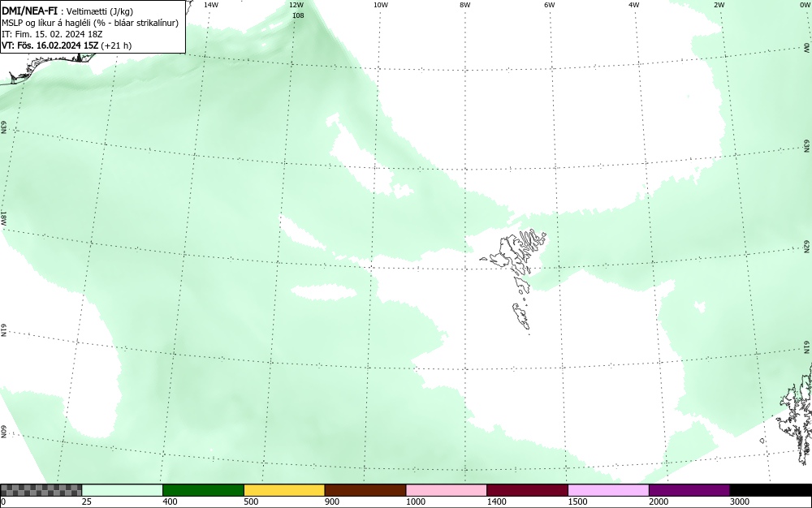Click the 'Veltimætti (J/kg)' label
812x508 pixels.
pyautogui.click(x=100, y=12)
